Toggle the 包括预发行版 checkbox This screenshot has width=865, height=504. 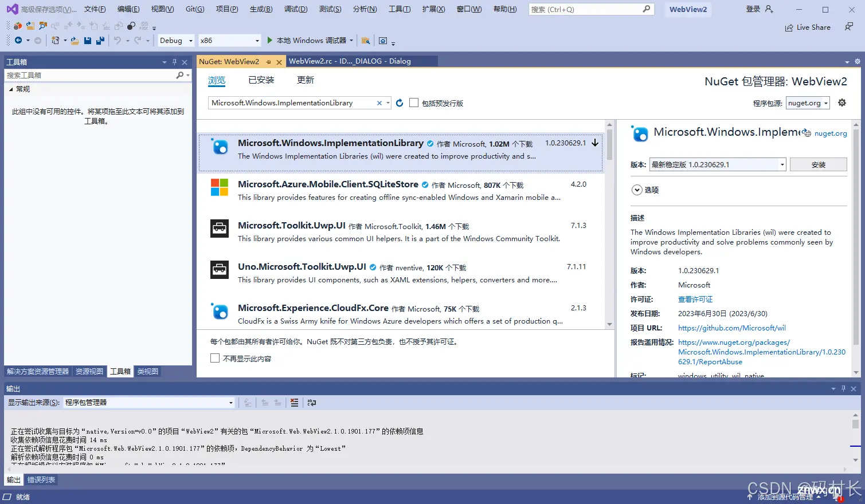(414, 103)
